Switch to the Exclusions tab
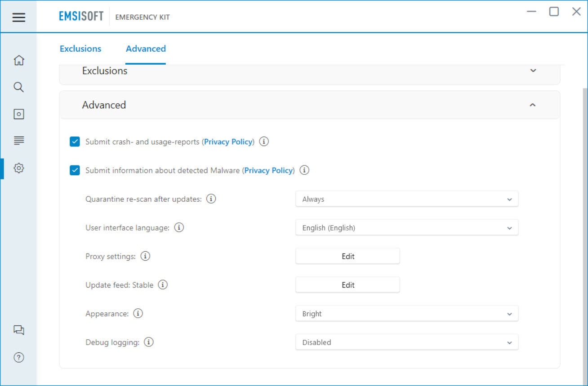Screen dimensions: 588x386 [x=80, y=49]
